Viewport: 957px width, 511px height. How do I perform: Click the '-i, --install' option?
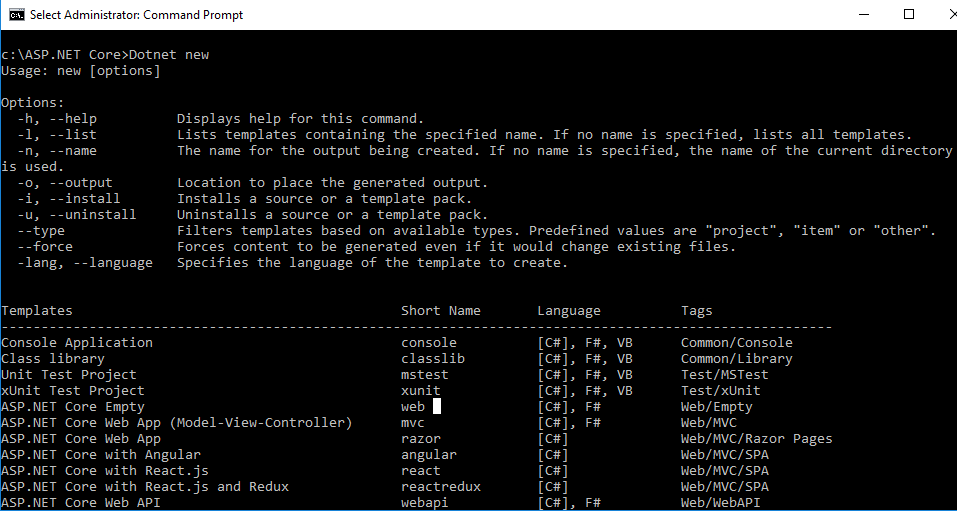pos(69,198)
